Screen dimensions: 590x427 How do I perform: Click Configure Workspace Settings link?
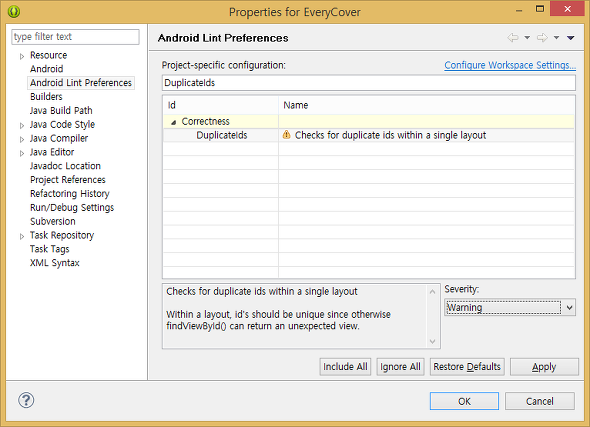[510, 65]
